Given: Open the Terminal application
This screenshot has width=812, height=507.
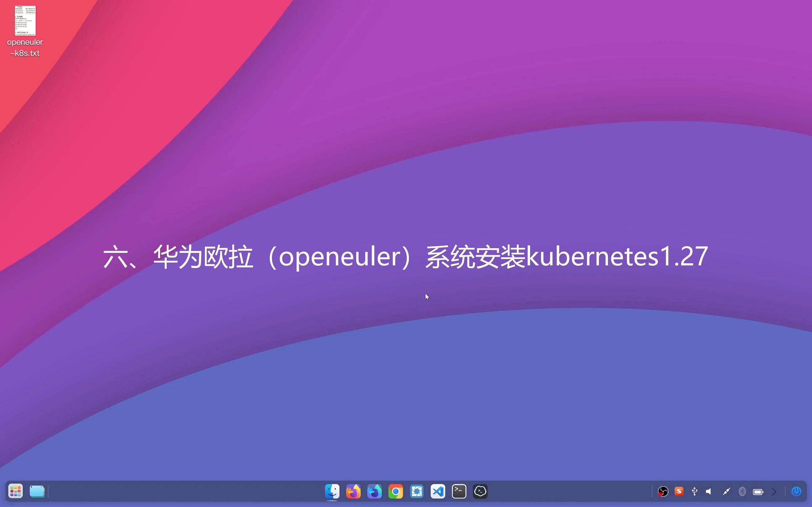Looking at the screenshot, I should point(458,491).
